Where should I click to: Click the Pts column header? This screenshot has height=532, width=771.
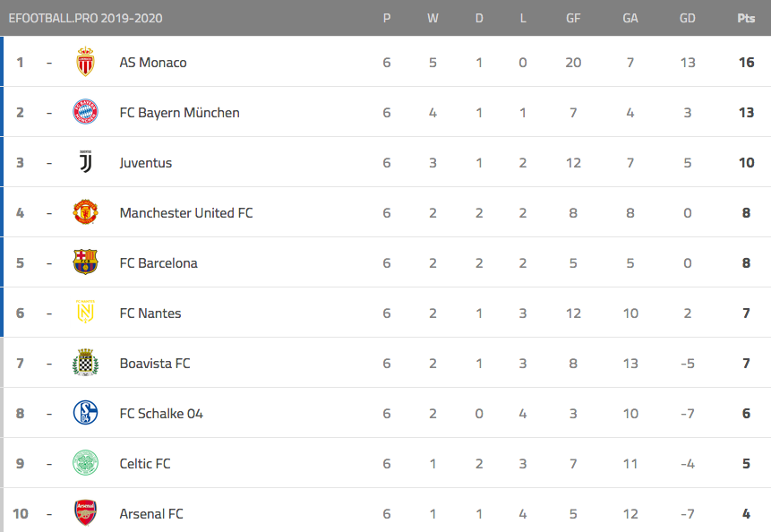point(746,18)
